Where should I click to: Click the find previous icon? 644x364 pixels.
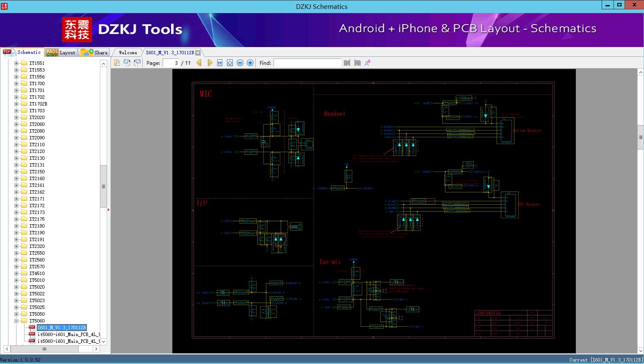point(347,63)
